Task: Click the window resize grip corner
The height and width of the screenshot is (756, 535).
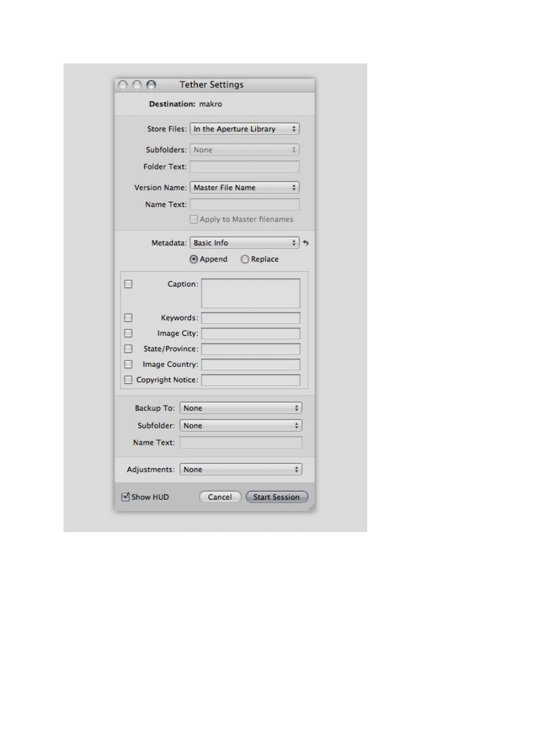Action: pyautogui.click(x=312, y=506)
